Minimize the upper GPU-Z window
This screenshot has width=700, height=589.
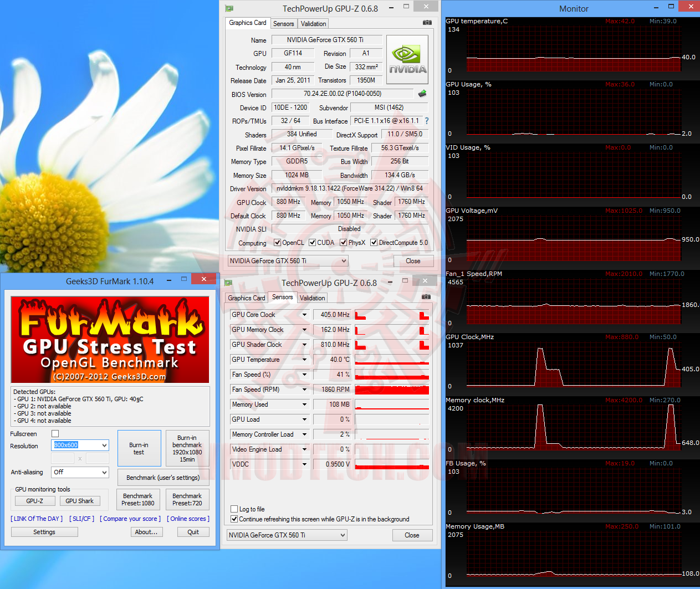[391, 8]
